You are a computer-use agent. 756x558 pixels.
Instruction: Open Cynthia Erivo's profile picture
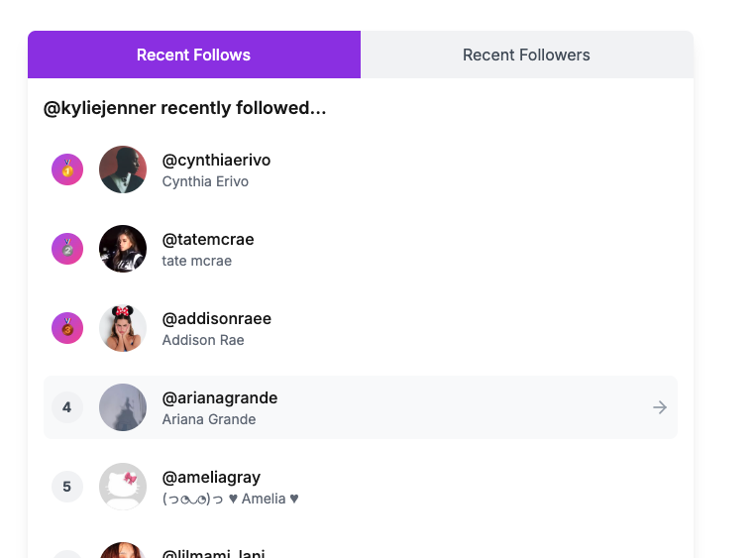point(123,169)
